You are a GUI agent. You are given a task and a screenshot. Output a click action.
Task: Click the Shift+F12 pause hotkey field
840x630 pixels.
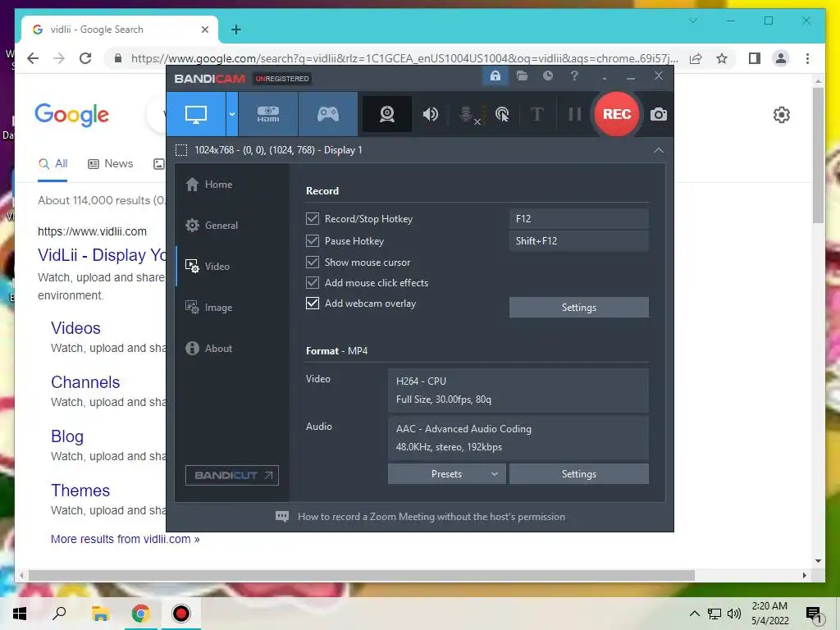[x=578, y=241]
